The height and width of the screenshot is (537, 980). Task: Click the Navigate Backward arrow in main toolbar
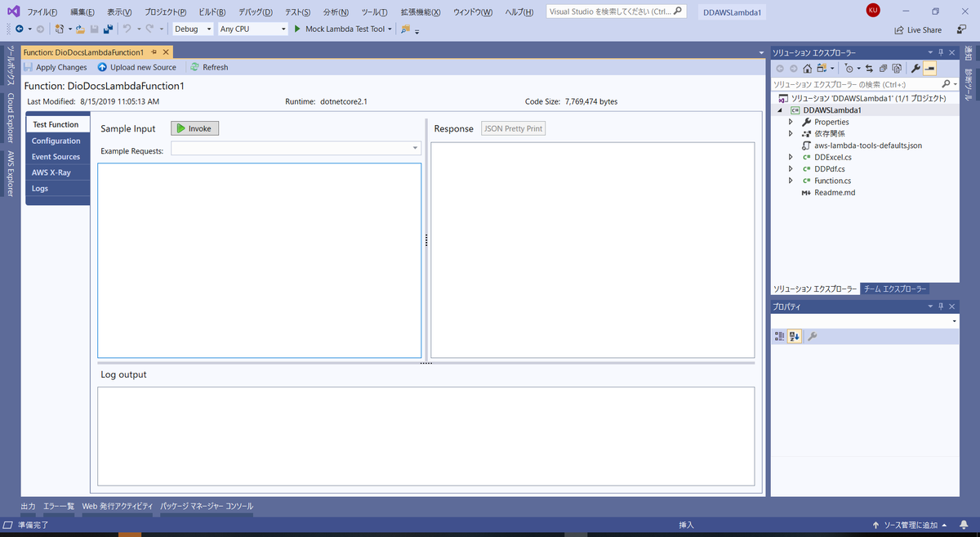[19, 29]
